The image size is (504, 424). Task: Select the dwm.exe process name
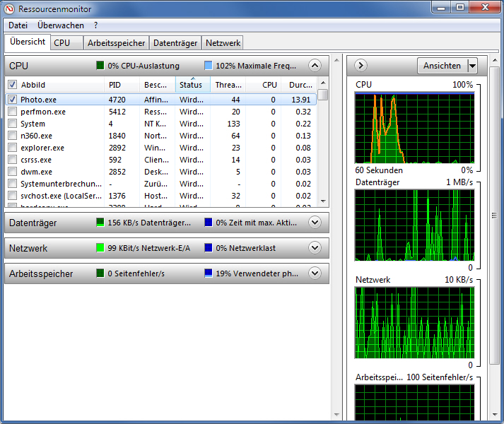(36, 172)
